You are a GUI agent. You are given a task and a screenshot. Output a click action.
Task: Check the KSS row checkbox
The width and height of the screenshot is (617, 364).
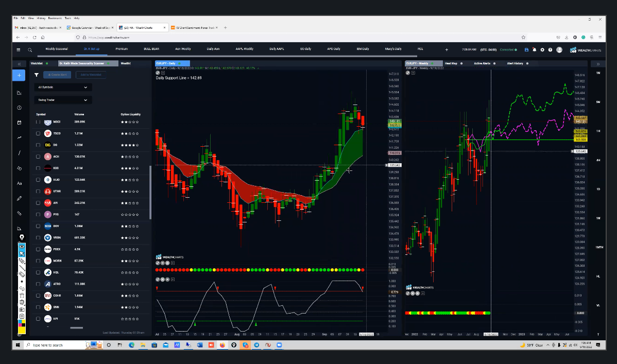[38, 168]
